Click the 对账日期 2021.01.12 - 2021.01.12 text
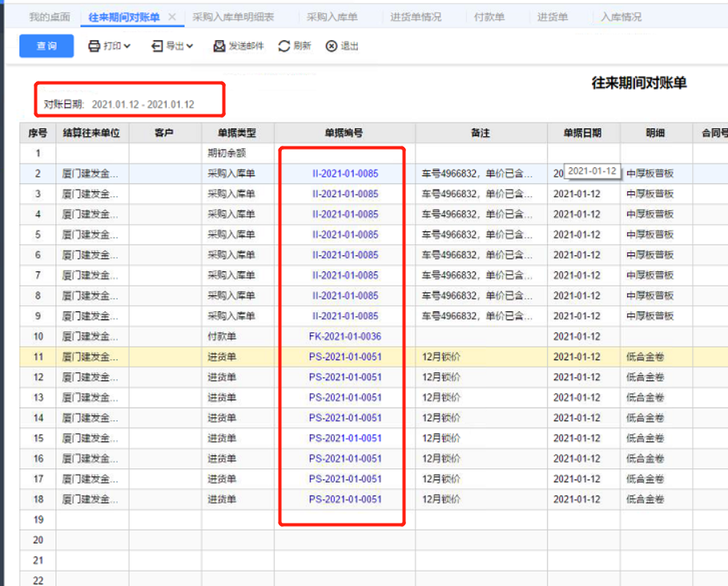728x586 pixels. [119, 104]
